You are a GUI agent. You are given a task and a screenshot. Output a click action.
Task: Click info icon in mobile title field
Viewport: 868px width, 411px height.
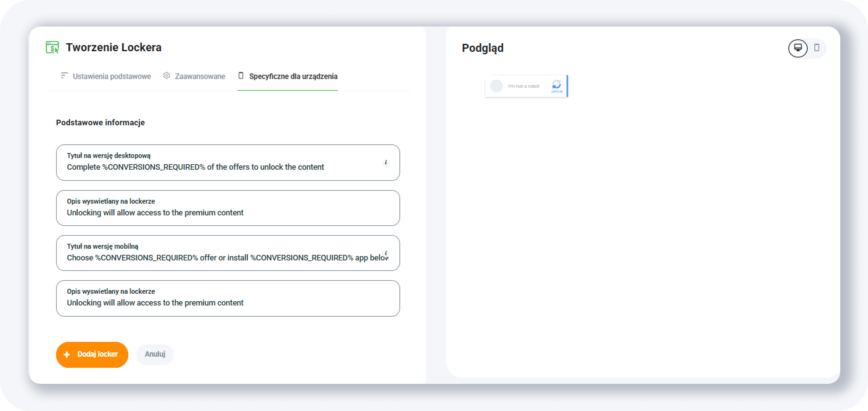pyautogui.click(x=386, y=253)
